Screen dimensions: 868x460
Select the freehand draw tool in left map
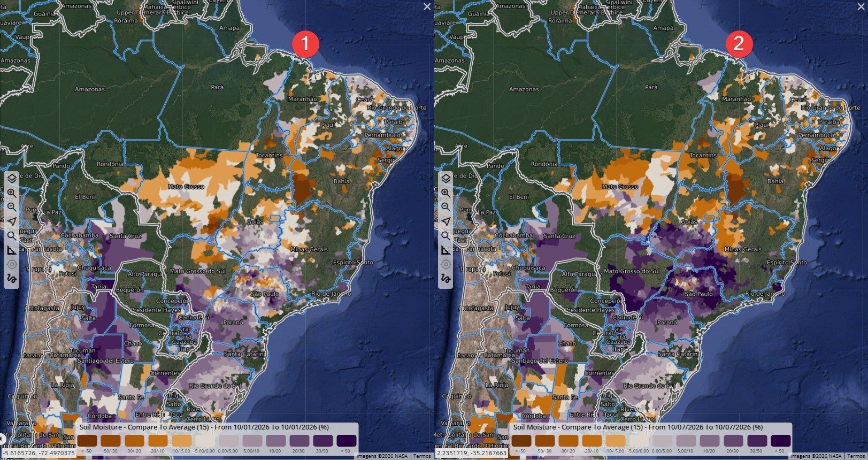pos(11,279)
